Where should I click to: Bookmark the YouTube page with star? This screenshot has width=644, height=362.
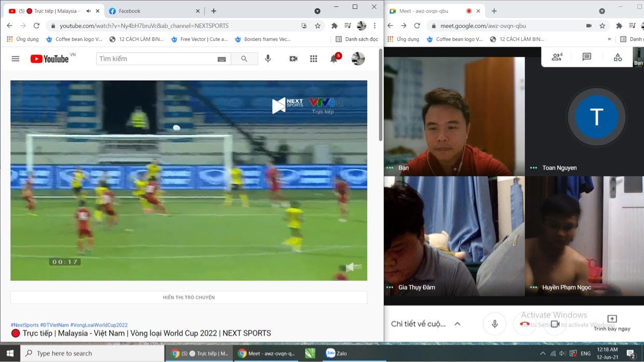click(318, 26)
